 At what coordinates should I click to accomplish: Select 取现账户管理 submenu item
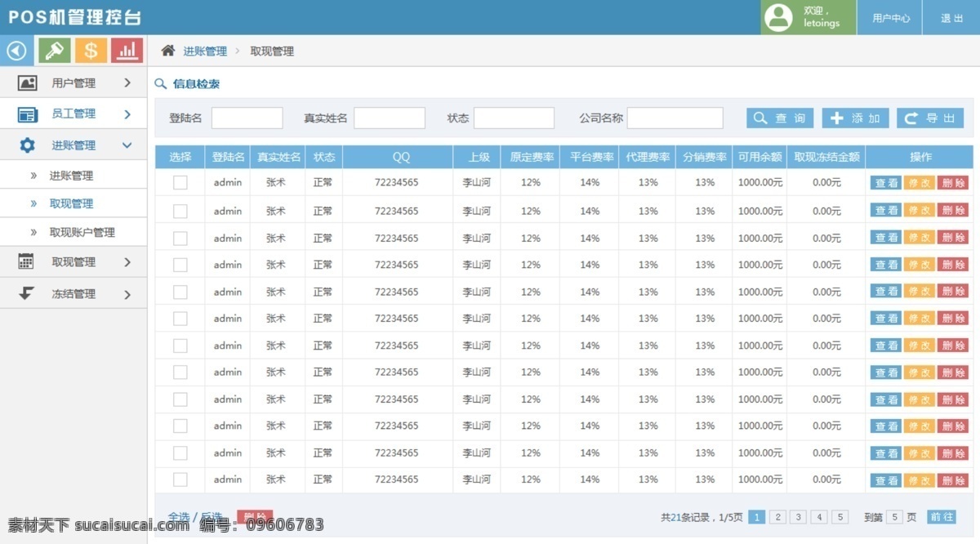pos(82,233)
